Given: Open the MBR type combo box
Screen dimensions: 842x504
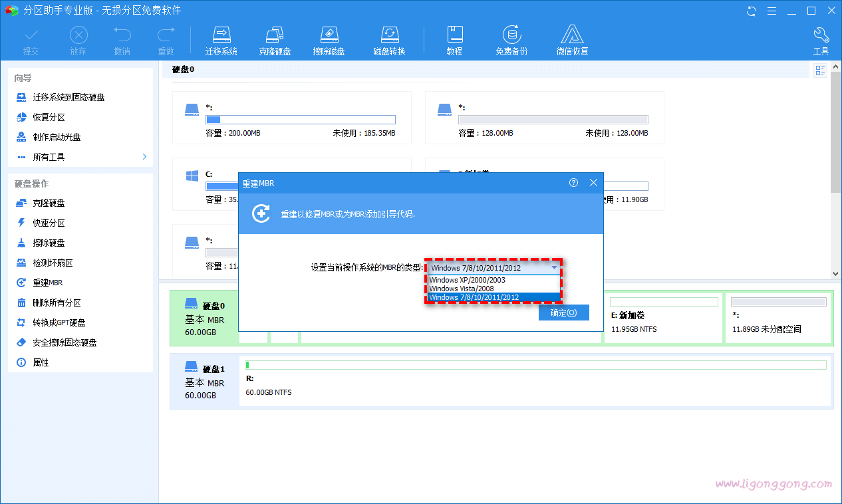Looking at the screenshot, I should [x=493, y=268].
